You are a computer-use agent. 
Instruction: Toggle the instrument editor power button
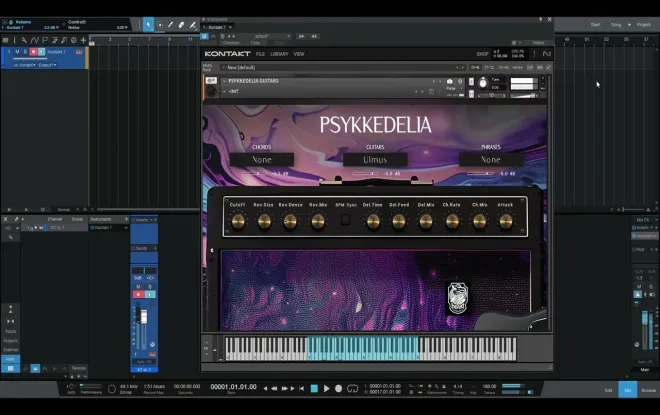pyautogui.click(x=204, y=37)
